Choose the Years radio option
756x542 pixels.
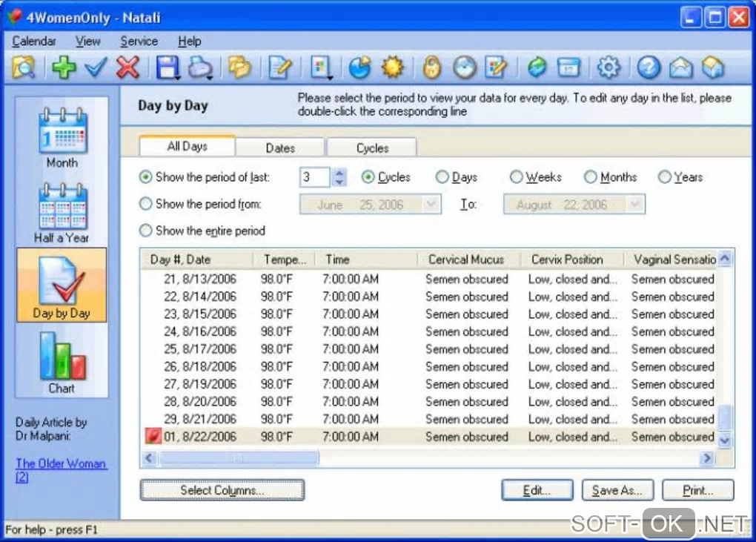tap(664, 177)
